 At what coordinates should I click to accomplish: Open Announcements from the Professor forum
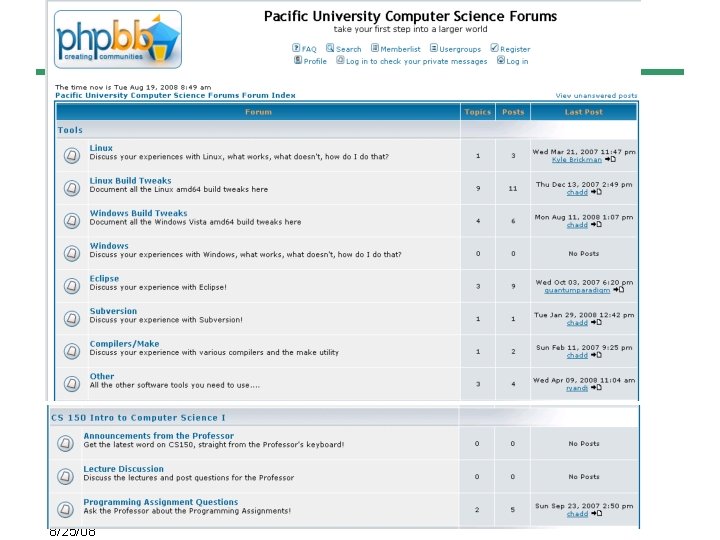click(x=158, y=436)
